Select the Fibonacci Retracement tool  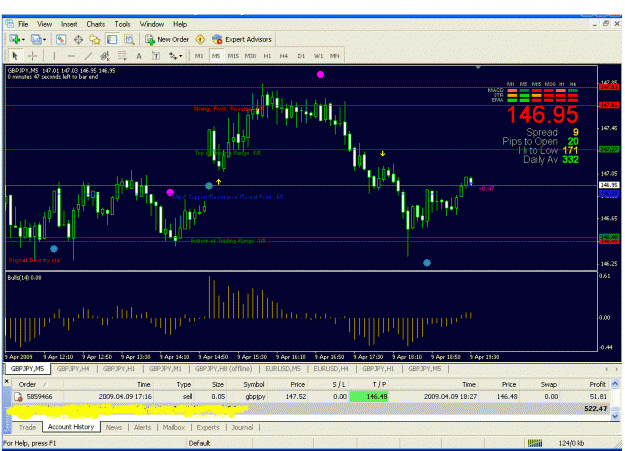[x=122, y=56]
